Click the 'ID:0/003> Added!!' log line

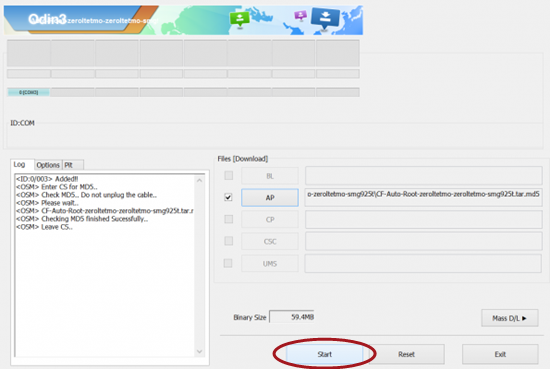47,179
